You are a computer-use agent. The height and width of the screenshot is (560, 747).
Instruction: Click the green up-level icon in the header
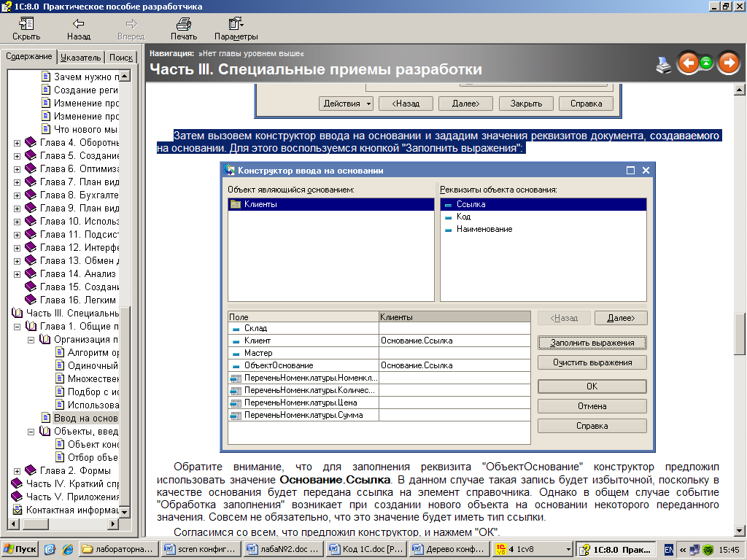click(x=706, y=63)
